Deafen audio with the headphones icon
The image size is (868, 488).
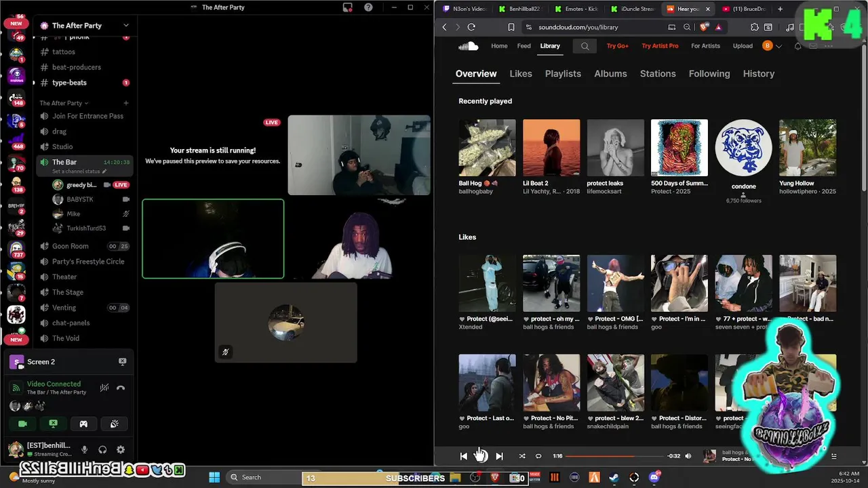click(x=102, y=449)
